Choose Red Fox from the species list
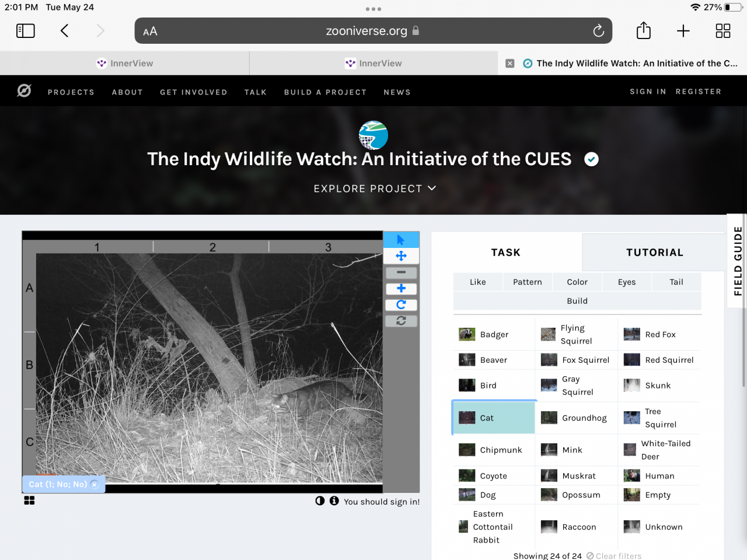 click(x=659, y=334)
